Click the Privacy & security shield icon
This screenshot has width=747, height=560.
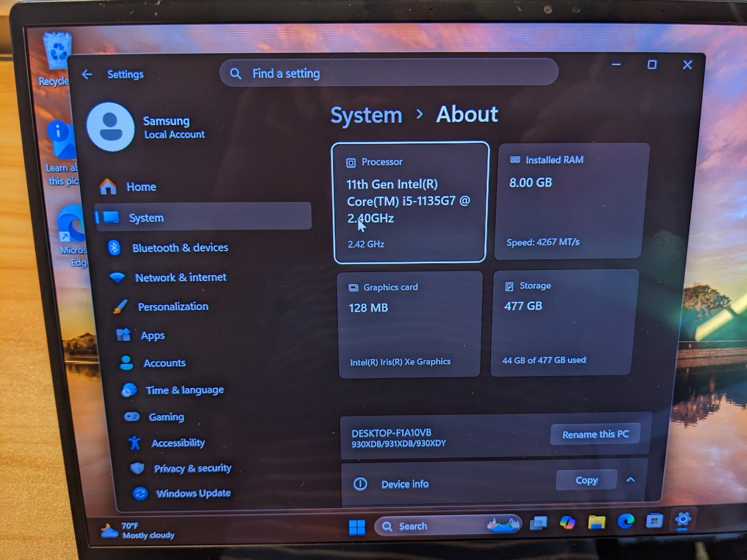[137, 468]
